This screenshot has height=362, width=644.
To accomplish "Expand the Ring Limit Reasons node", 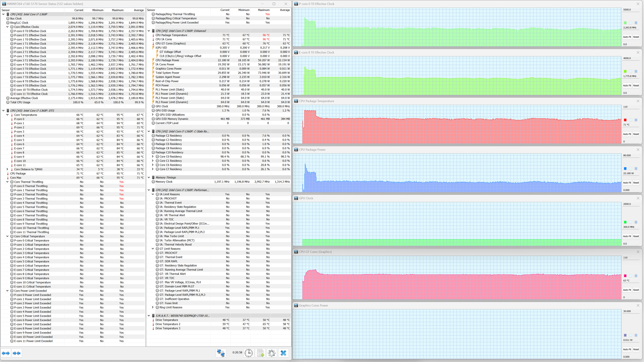I will coord(153,308).
